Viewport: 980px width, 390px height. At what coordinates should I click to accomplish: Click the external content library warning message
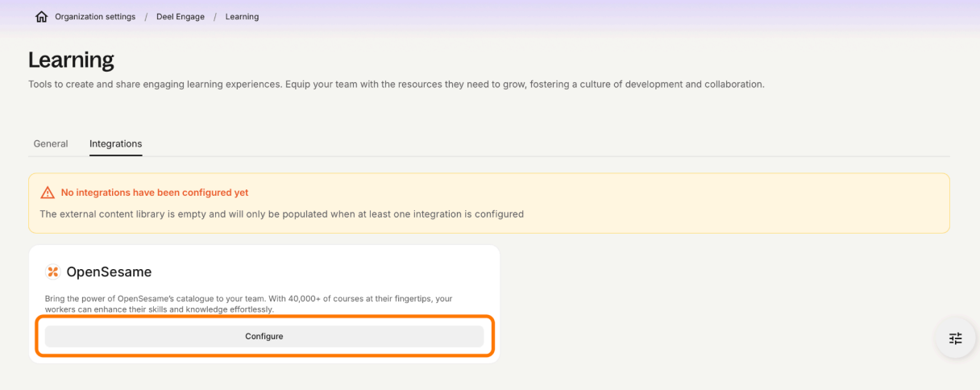pyautogui.click(x=281, y=214)
